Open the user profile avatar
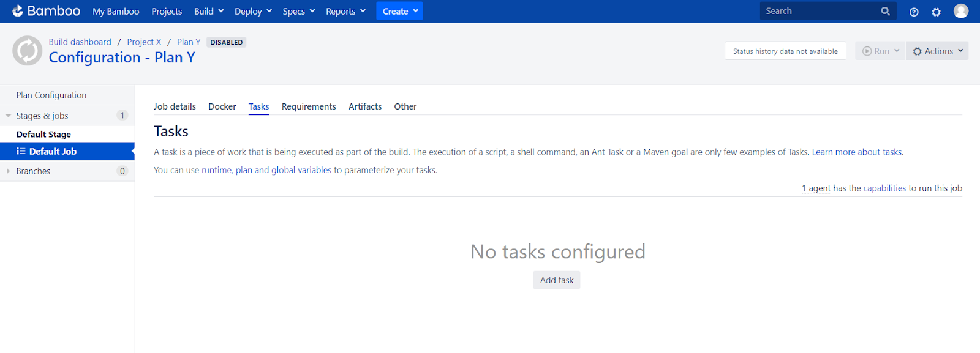 coord(961,11)
